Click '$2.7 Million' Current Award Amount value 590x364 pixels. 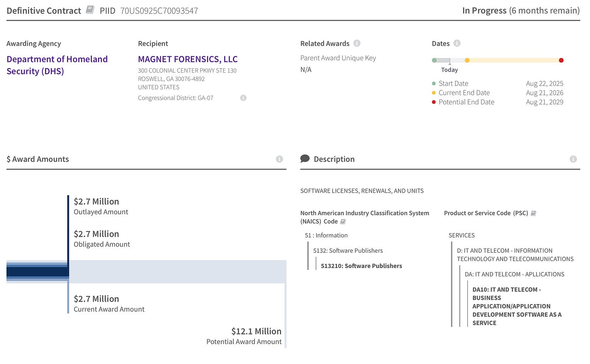click(96, 299)
